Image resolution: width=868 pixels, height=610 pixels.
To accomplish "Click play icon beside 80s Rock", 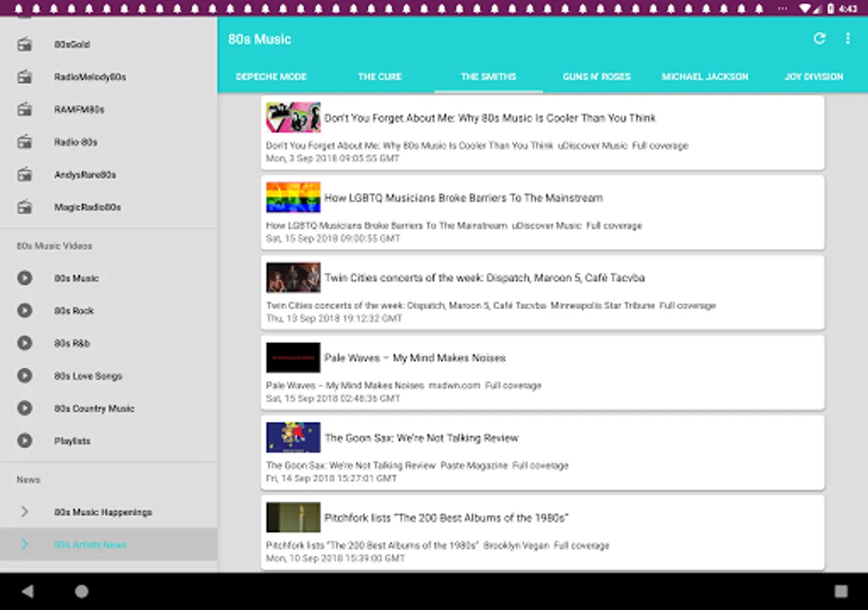I will [24, 310].
